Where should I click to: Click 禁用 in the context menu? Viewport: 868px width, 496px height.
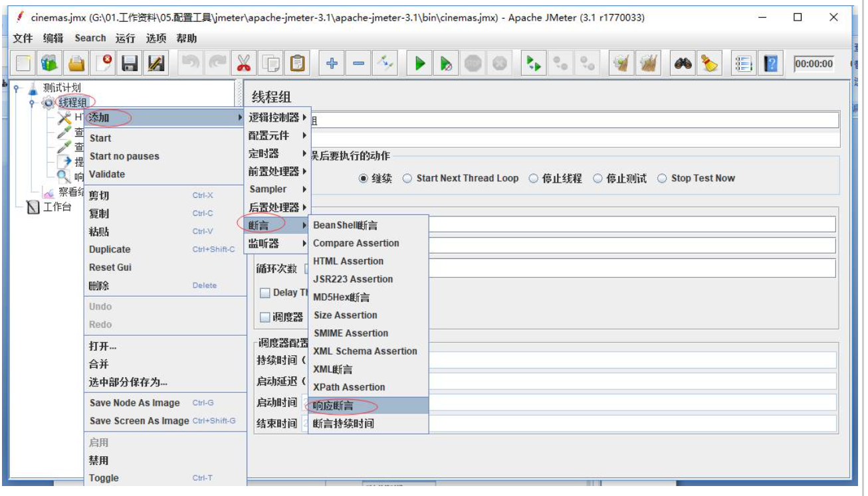[165, 461]
